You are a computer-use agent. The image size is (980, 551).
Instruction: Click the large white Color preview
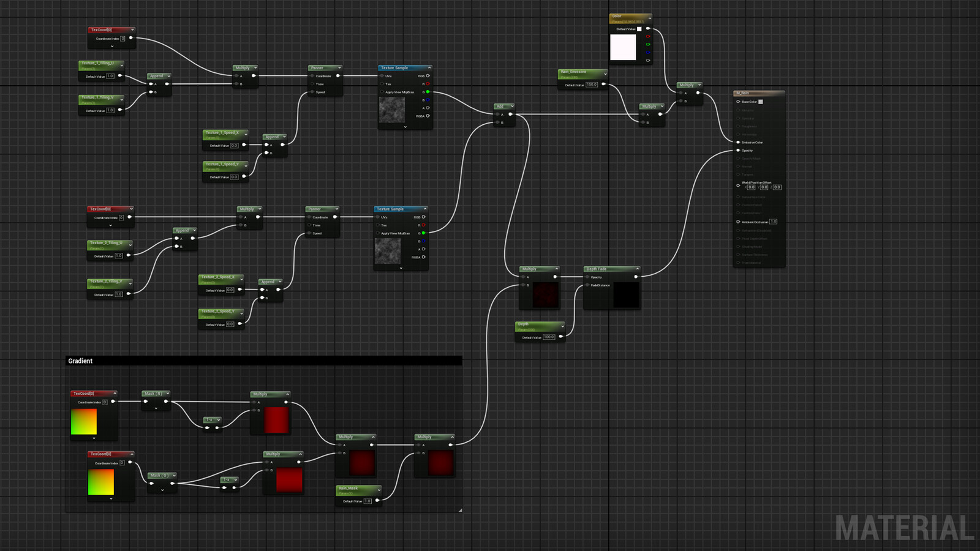pos(623,47)
